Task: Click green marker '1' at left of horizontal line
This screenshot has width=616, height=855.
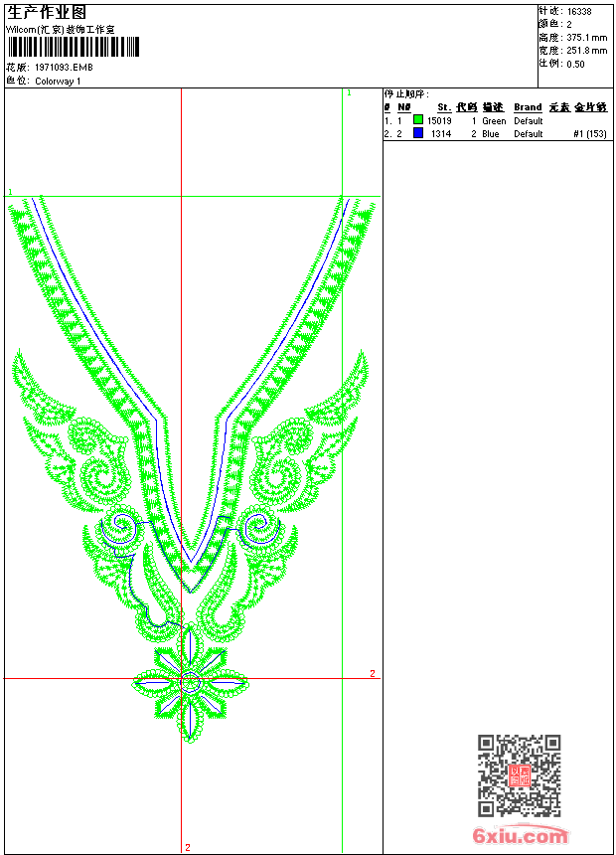Action: click(10, 192)
